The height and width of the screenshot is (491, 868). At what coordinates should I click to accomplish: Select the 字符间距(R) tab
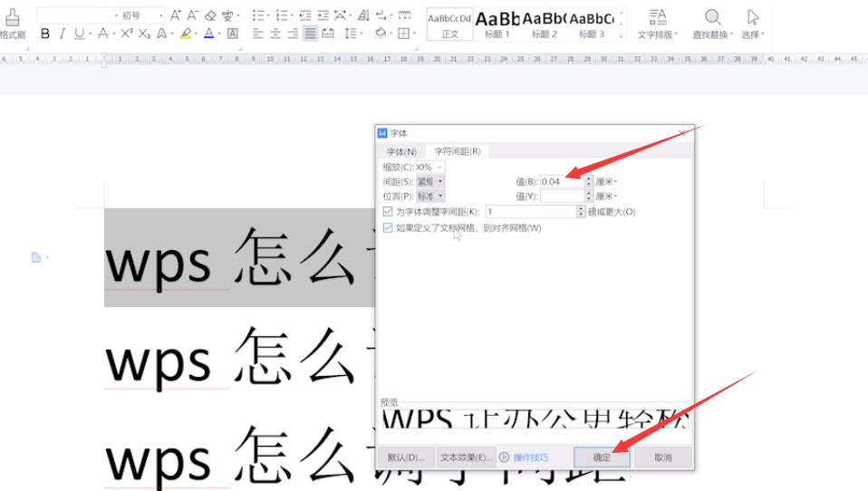457,151
